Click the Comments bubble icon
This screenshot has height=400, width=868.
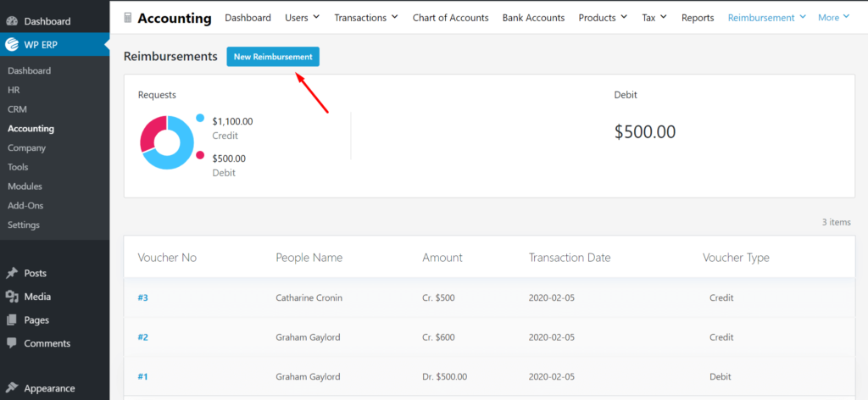(12, 343)
